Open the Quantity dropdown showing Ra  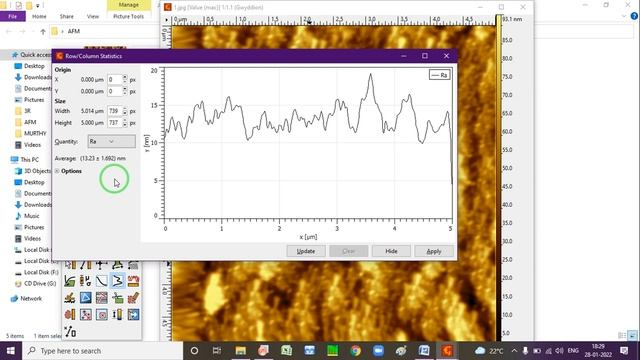coord(111,141)
